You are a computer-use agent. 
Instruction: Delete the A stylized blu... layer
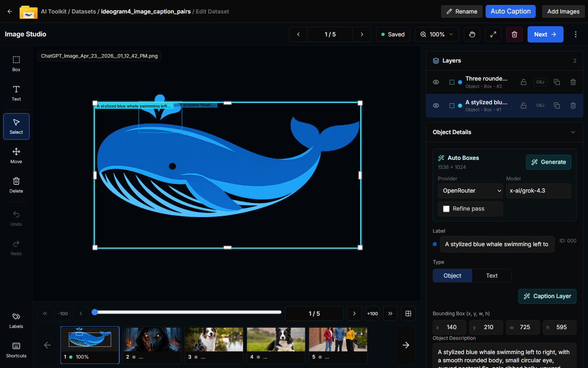pos(573,105)
